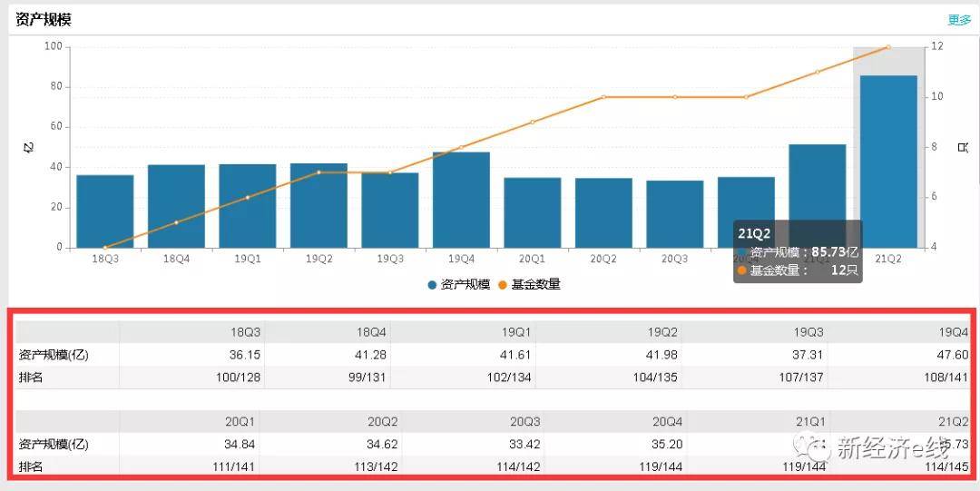This screenshot has width=980, height=491.
Task: Click the 20Q3 x-axis label
Action: [x=675, y=259]
